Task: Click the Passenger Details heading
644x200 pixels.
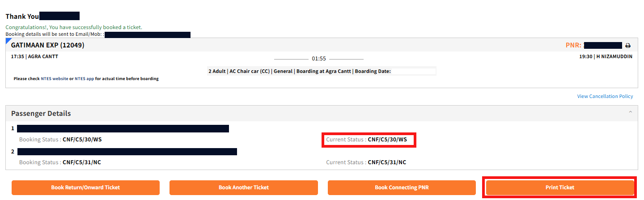Action: coord(41,114)
